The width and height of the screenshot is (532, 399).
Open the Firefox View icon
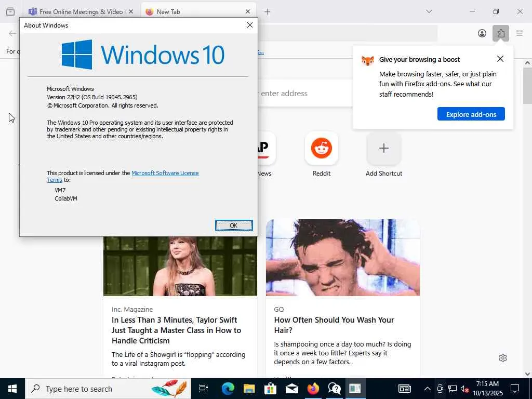click(x=10, y=11)
